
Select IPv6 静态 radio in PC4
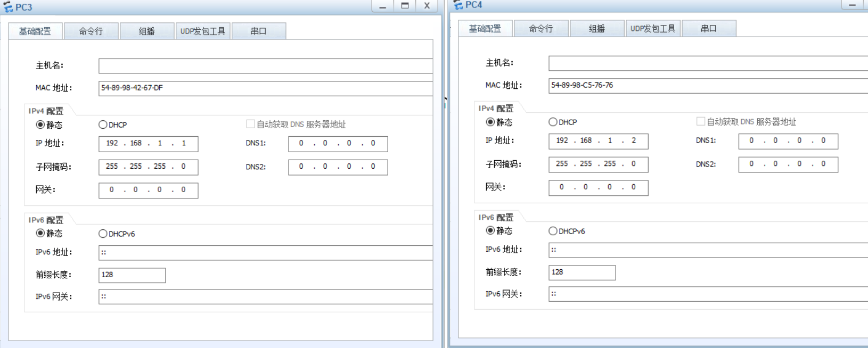(x=490, y=230)
